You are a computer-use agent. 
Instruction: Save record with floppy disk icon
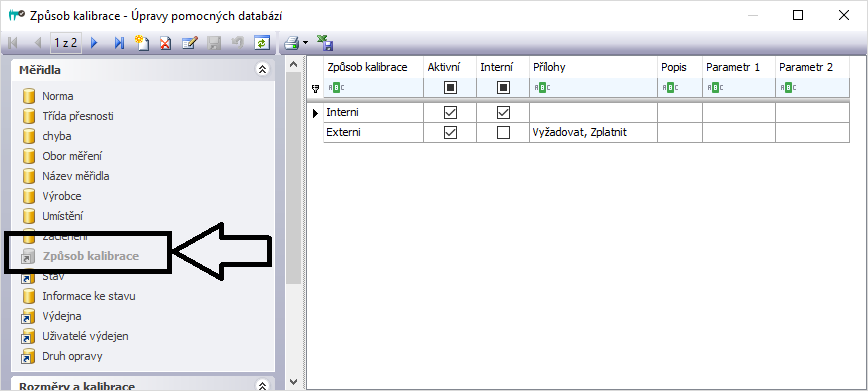coord(214,43)
